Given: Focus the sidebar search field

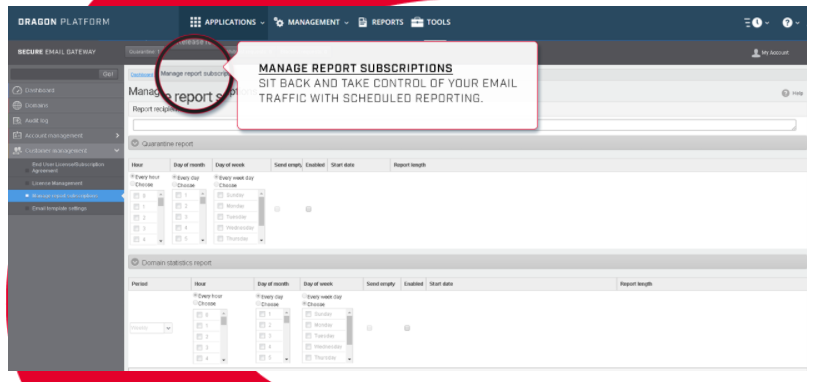Looking at the screenshot, I should (54, 74).
